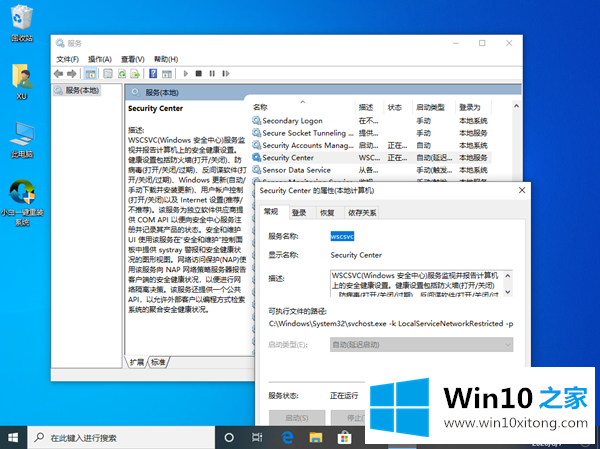
Task: Select Secure Socket Tunneling service row
Action: [x=371, y=133]
